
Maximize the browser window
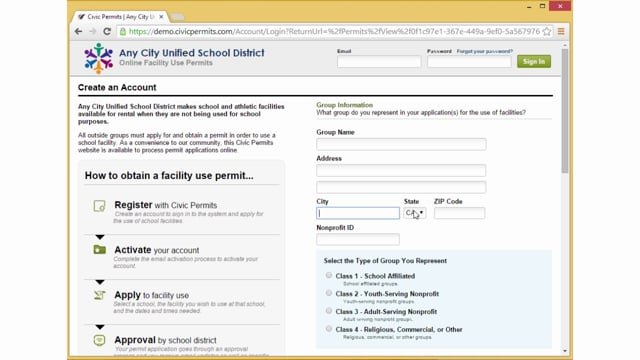point(542,6)
